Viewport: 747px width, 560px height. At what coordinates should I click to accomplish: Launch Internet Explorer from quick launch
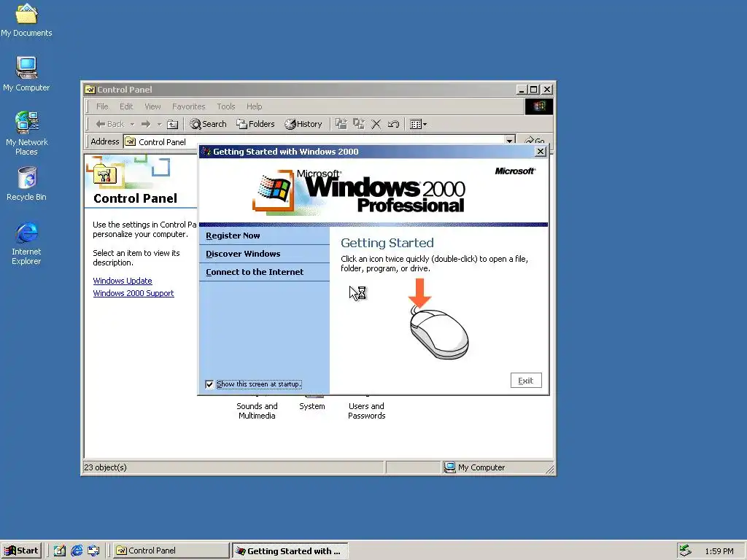point(77,551)
